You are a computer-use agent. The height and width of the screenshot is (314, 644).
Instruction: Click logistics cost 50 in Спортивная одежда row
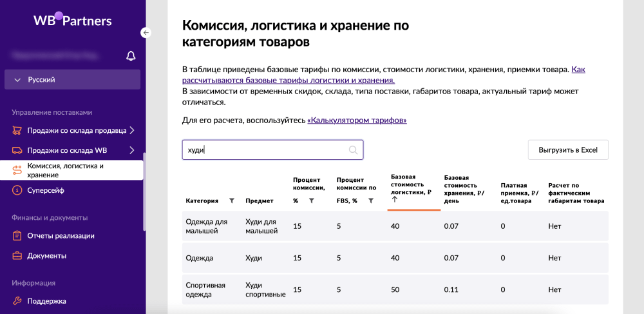(x=395, y=289)
